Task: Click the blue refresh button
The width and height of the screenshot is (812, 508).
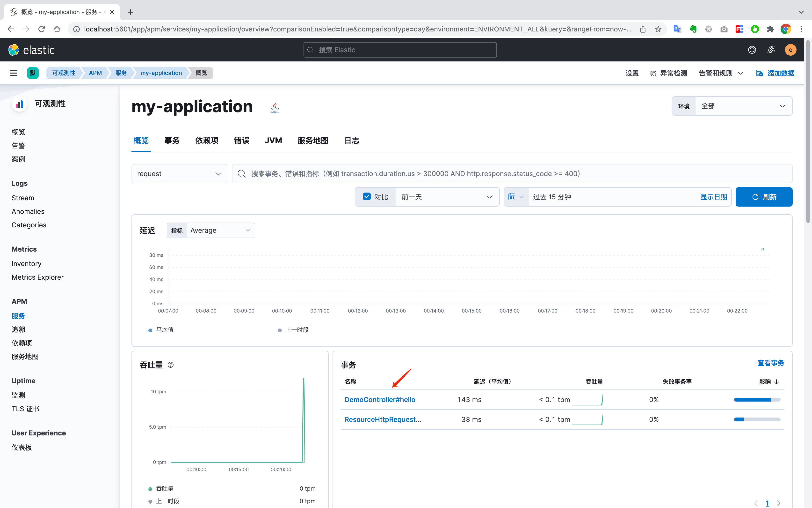Action: click(x=764, y=197)
